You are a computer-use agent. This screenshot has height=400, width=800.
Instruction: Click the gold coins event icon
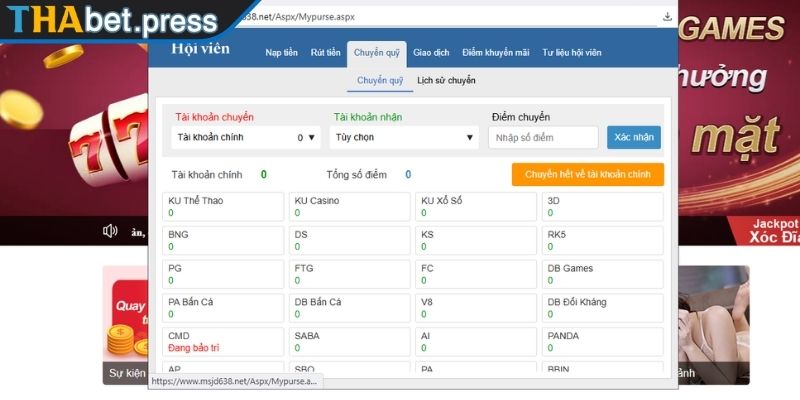tap(126, 341)
